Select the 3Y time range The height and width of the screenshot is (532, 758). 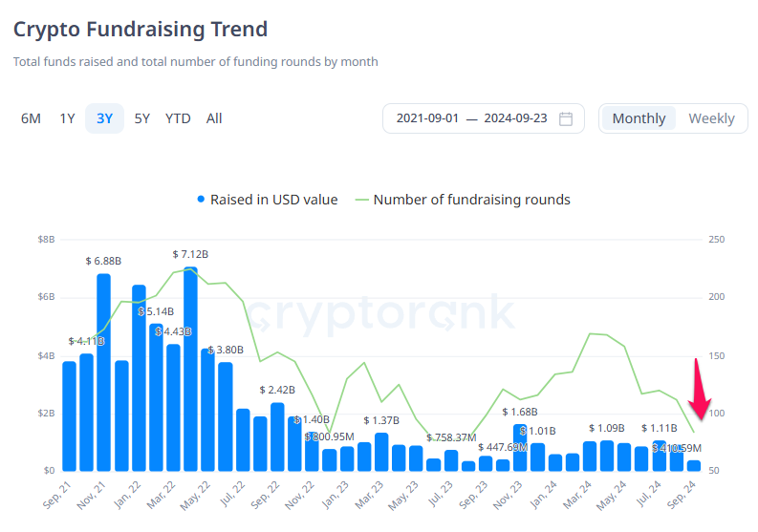click(104, 118)
